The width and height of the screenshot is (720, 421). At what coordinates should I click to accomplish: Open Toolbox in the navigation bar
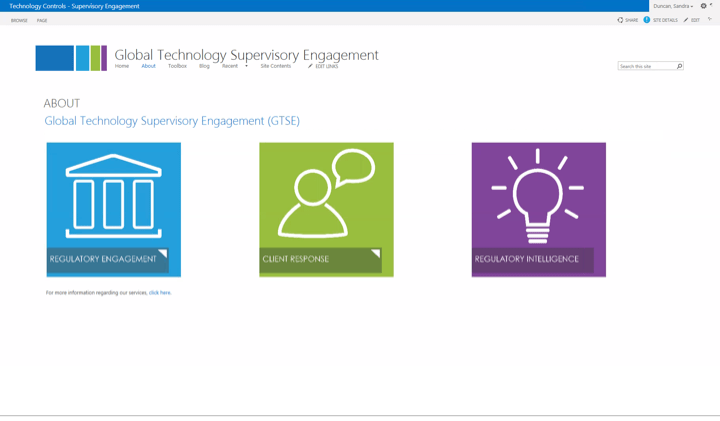pyautogui.click(x=177, y=66)
